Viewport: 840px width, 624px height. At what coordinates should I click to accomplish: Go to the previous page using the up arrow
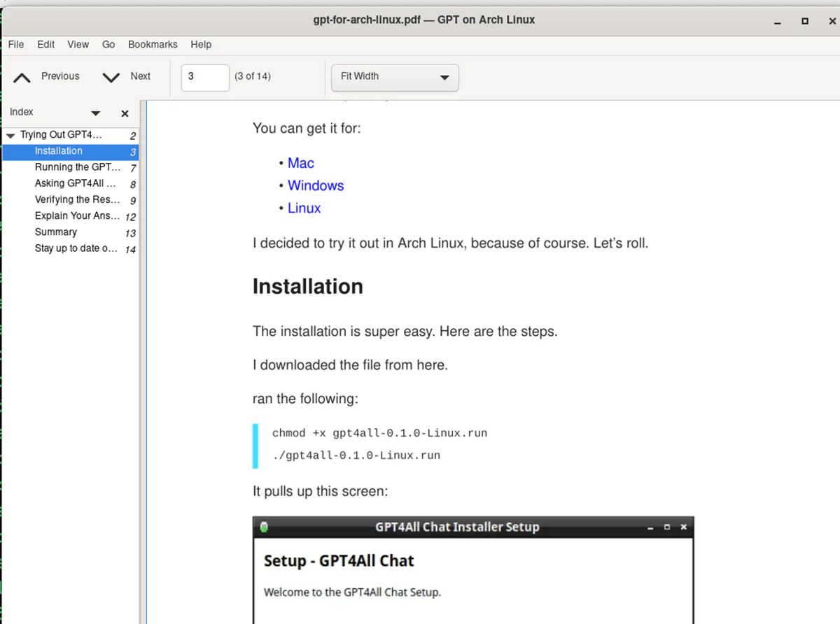[22, 78]
